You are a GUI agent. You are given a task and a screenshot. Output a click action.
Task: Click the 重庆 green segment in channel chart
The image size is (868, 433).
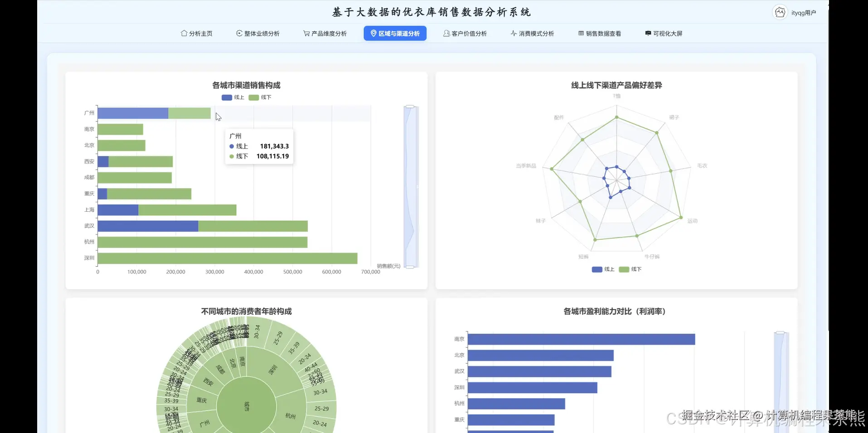149,194
